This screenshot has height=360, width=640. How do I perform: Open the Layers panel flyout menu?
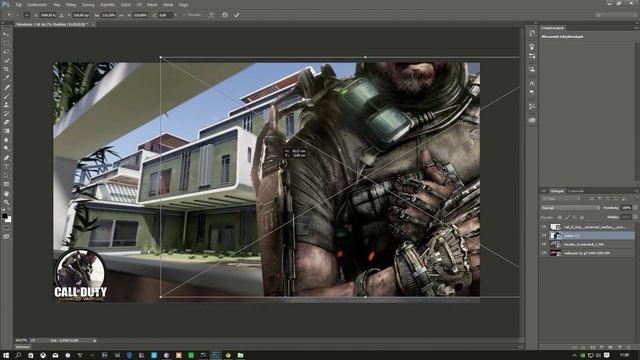[x=636, y=191]
